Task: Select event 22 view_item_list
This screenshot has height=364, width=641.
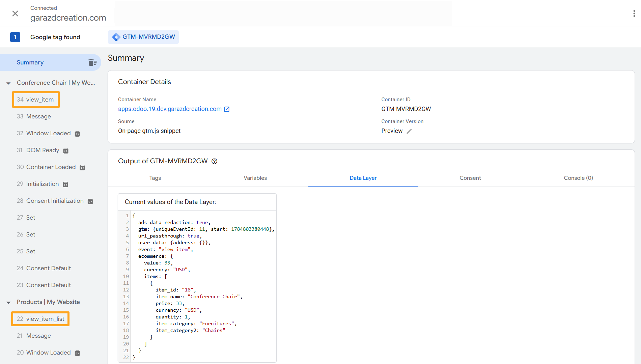Action: coord(40,319)
